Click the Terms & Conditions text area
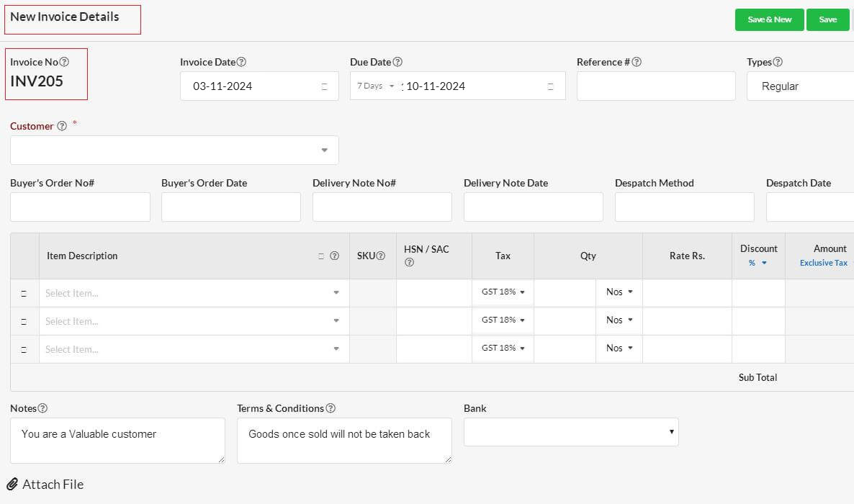This screenshot has height=504, width=854. (344, 440)
